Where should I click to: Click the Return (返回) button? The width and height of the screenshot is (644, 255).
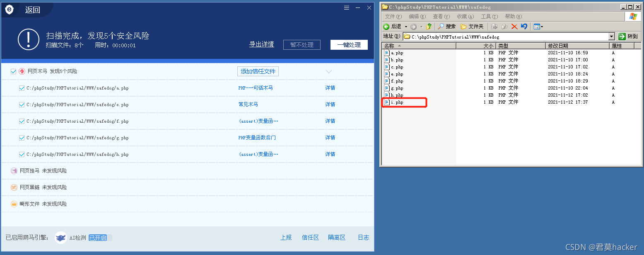[x=32, y=10]
